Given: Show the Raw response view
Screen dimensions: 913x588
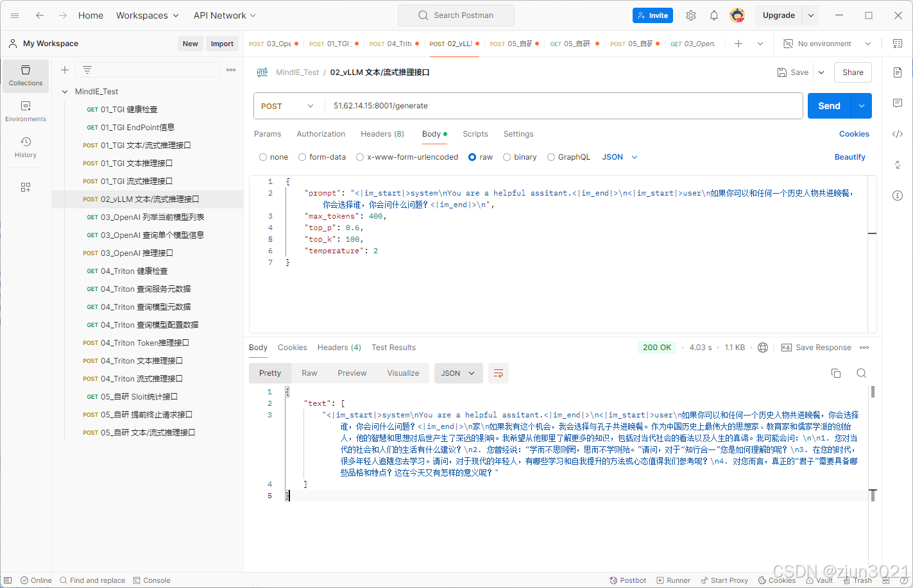Looking at the screenshot, I should tap(309, 373).
